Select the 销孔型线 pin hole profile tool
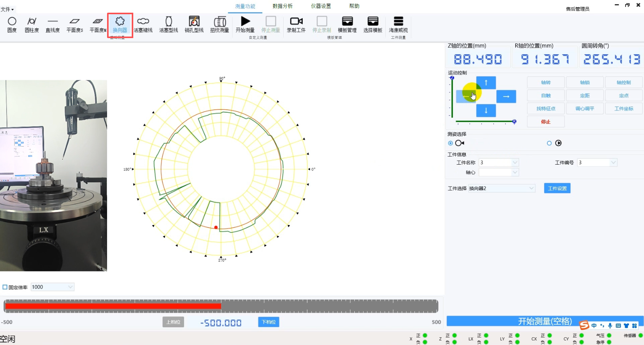The width and height of the screenshot is (644, 345). (x=194, y=25)
